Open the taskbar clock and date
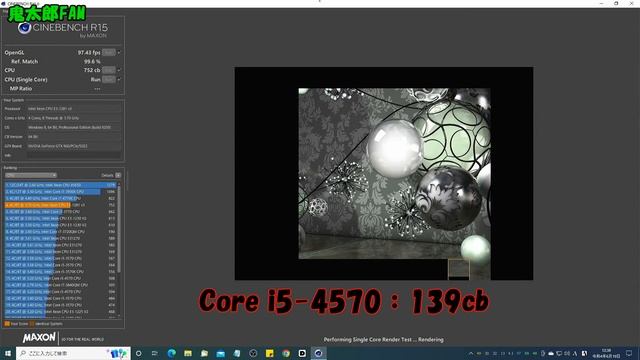Image resolution: width=640 pixels, height=360 pixels. click(x=606, y=353)
